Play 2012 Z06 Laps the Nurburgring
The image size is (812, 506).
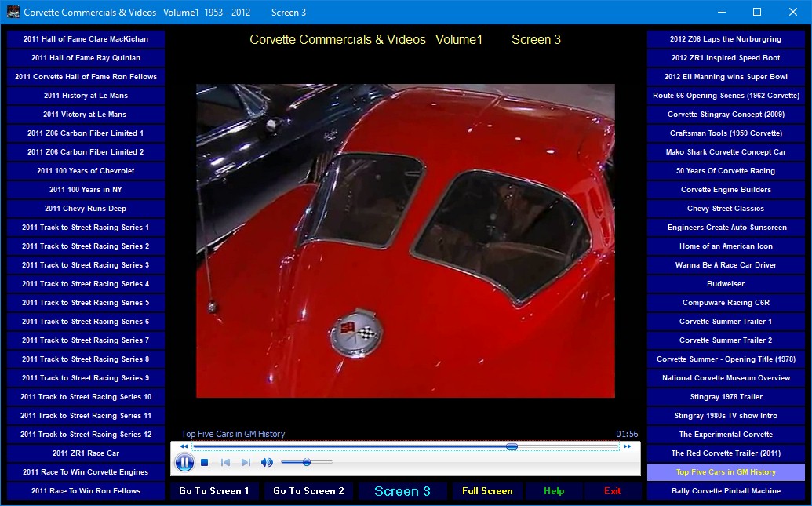coord(726,39)
